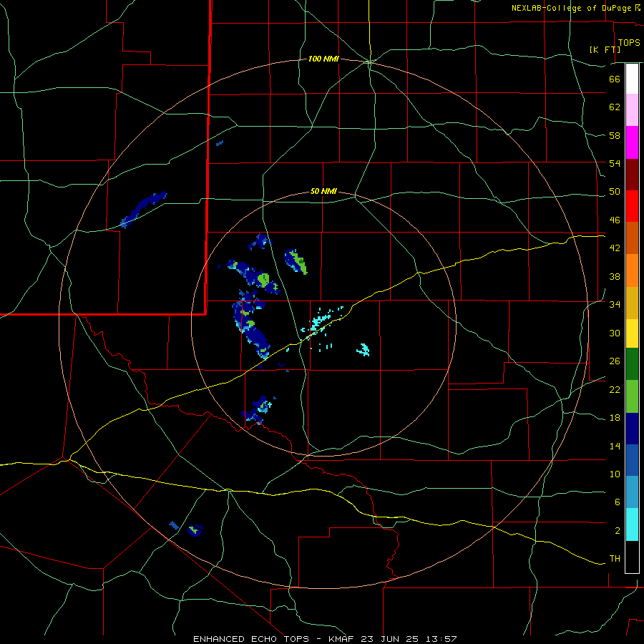Click the scale value 46
Image resolution: width=644 pixels, height=644 pixels.
coord(615,220)
